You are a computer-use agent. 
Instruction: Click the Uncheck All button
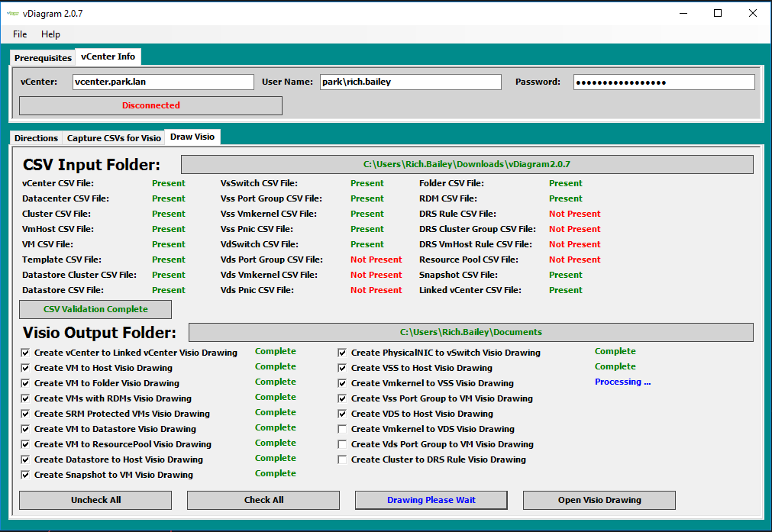point(95,500)
